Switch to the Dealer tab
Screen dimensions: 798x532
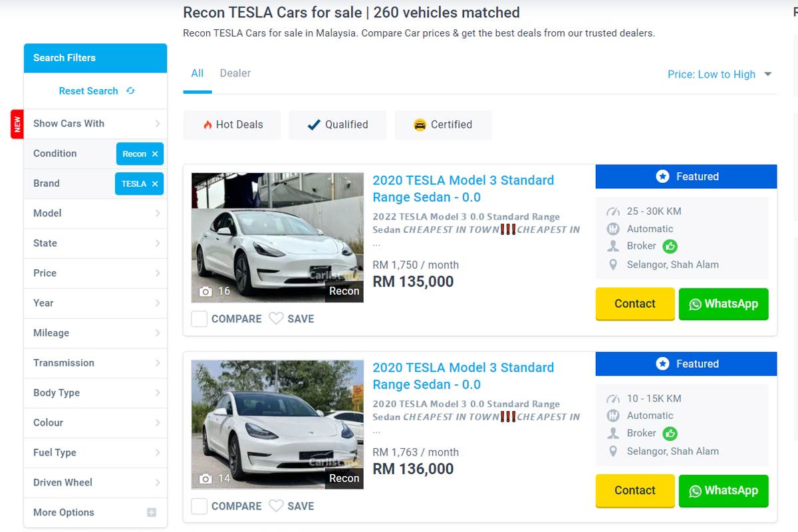(235, 73)
